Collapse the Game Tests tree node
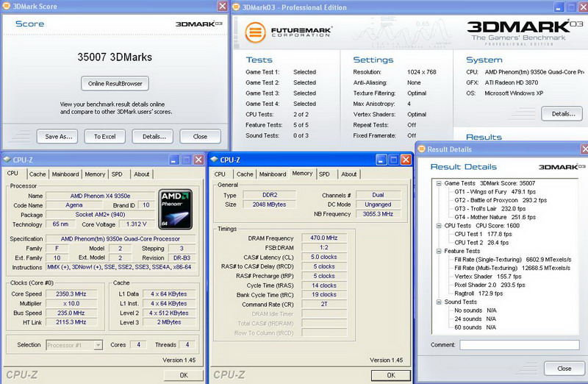588x384 pixels. click(438, 183)
